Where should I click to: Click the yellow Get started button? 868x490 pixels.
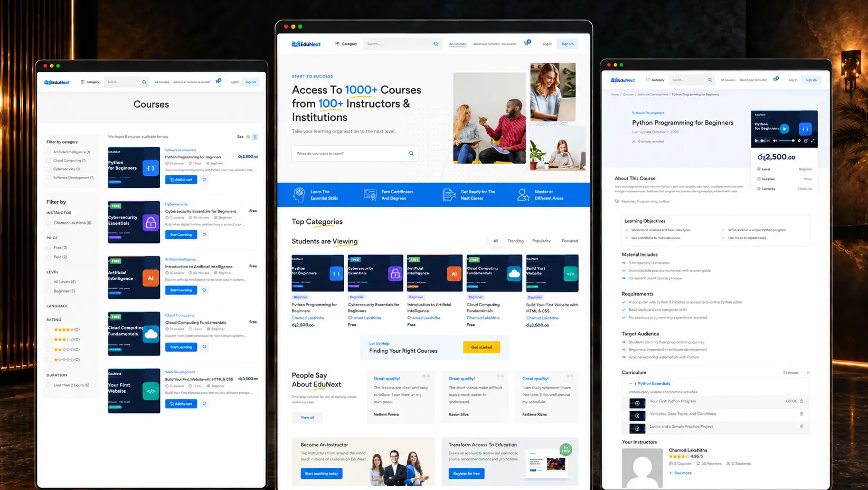tap(482, 347)
